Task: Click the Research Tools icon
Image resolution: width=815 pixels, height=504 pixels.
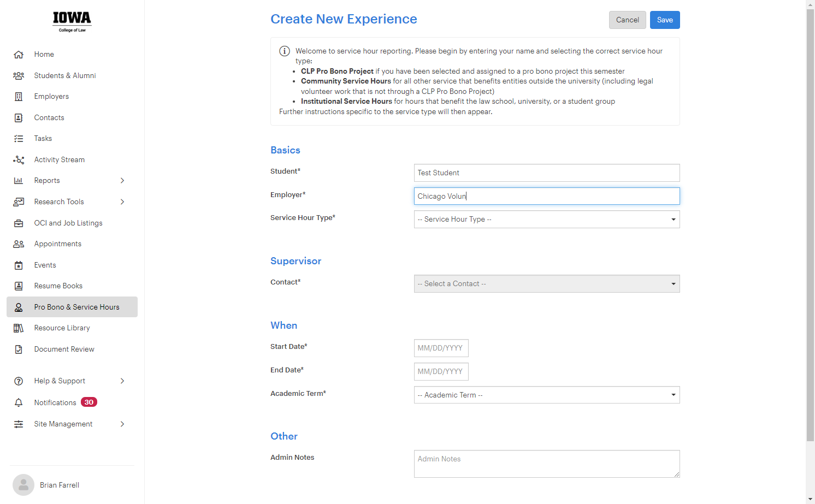Action: point(19,202)
